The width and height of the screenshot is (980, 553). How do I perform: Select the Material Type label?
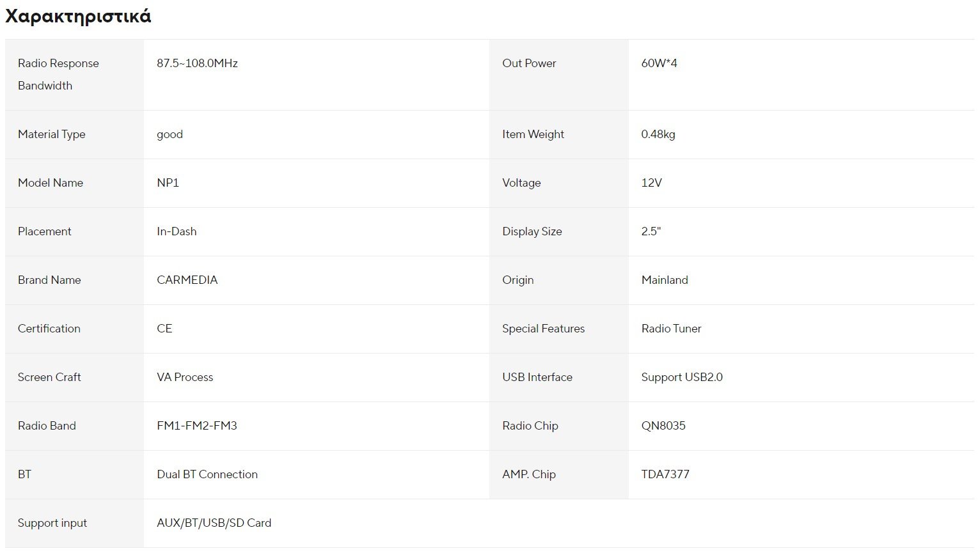[52, 134]
